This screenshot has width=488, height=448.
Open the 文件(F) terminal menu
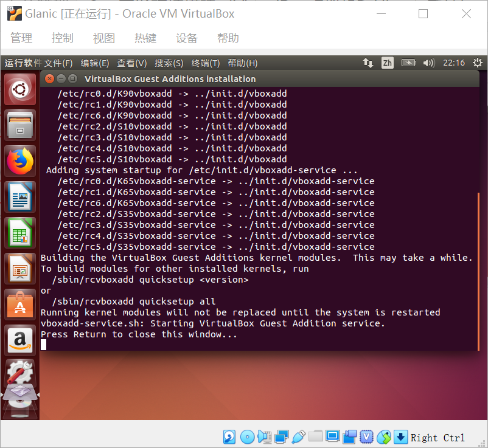(58, 63)
